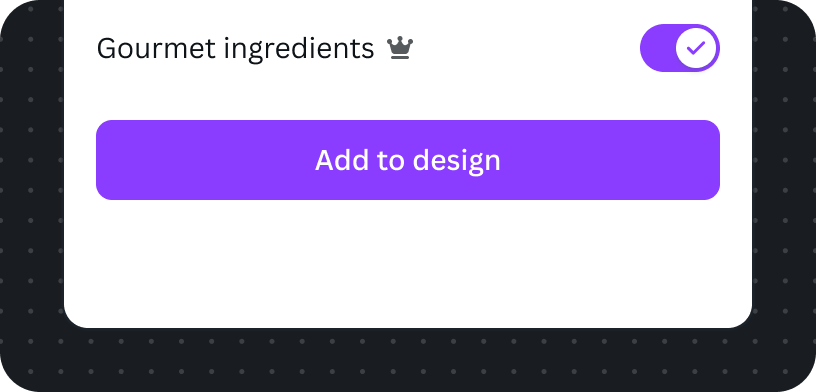
Task: Click the word Gourmet in the label
Action: (156, 49)
